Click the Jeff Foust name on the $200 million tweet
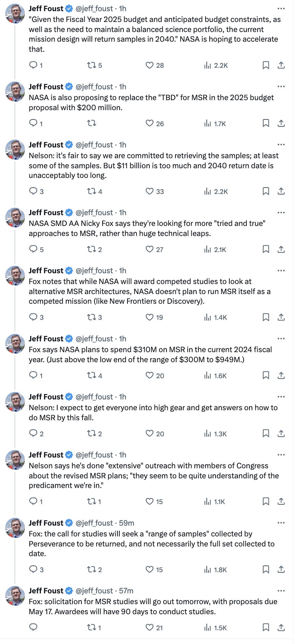294x644 pixels. coord(46,87)
